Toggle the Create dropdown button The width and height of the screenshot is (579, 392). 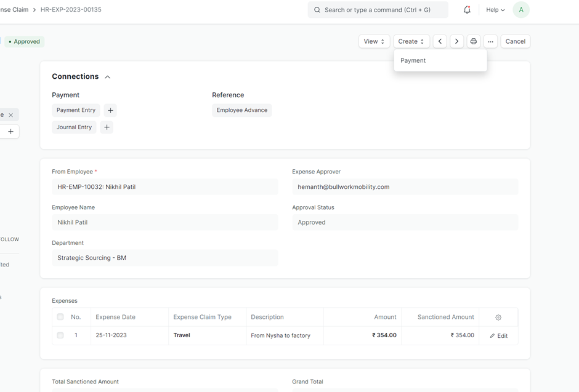pos(411,41)
